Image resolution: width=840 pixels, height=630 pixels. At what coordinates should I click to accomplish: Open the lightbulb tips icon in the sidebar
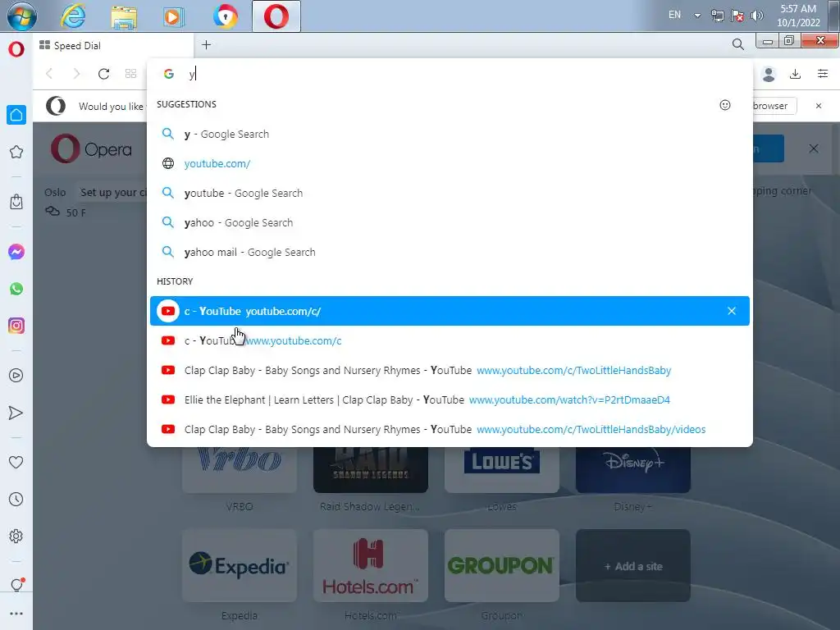[x=16, y=584]
